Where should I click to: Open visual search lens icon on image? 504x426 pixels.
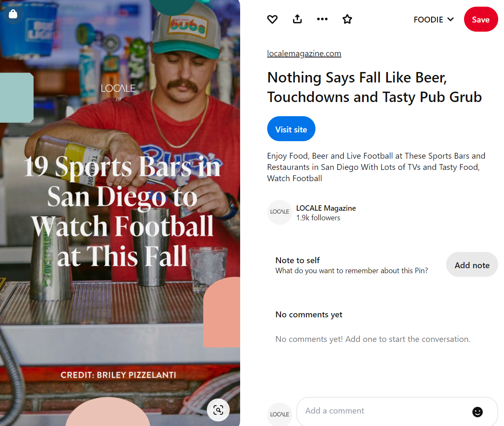point(218,410)
